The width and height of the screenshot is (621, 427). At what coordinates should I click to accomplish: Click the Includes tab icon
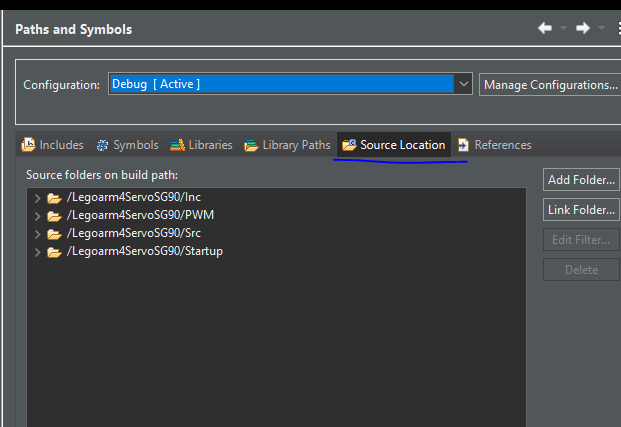click(28, 145)
